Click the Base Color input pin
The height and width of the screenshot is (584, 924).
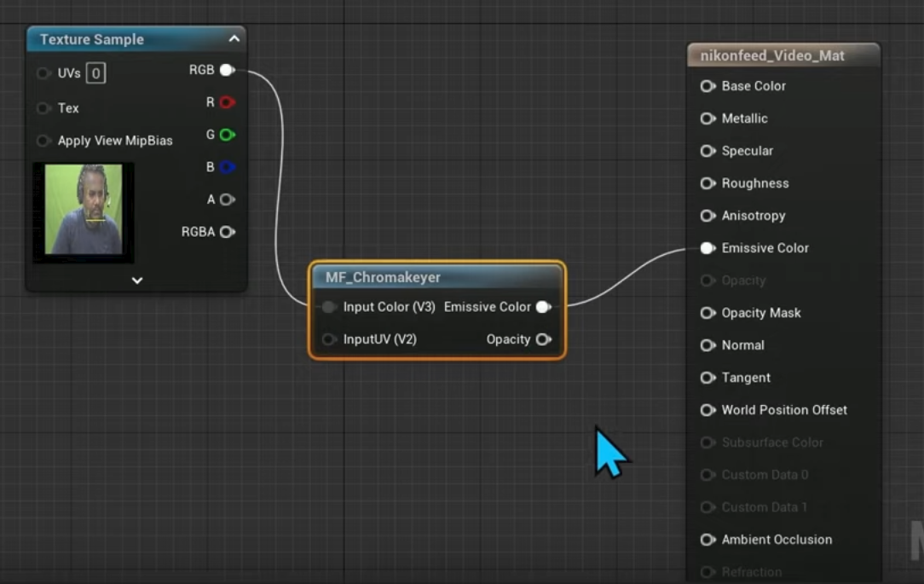(x=707, y=86)
